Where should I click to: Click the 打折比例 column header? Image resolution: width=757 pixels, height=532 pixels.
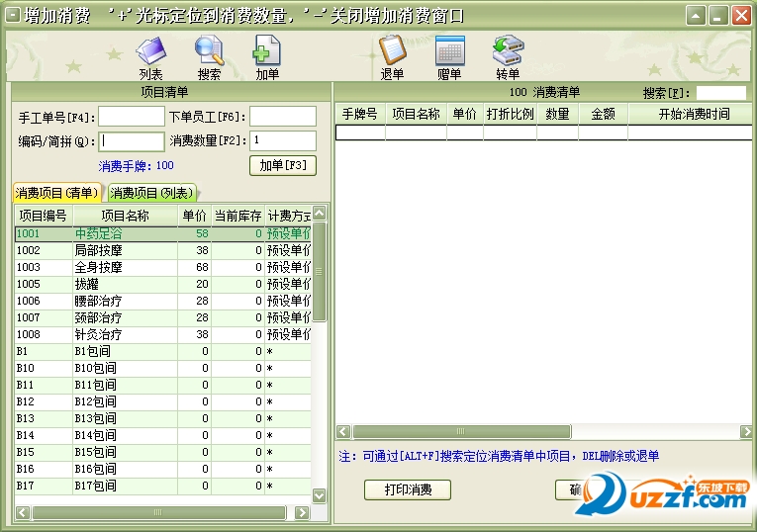[x=510, y=114]
